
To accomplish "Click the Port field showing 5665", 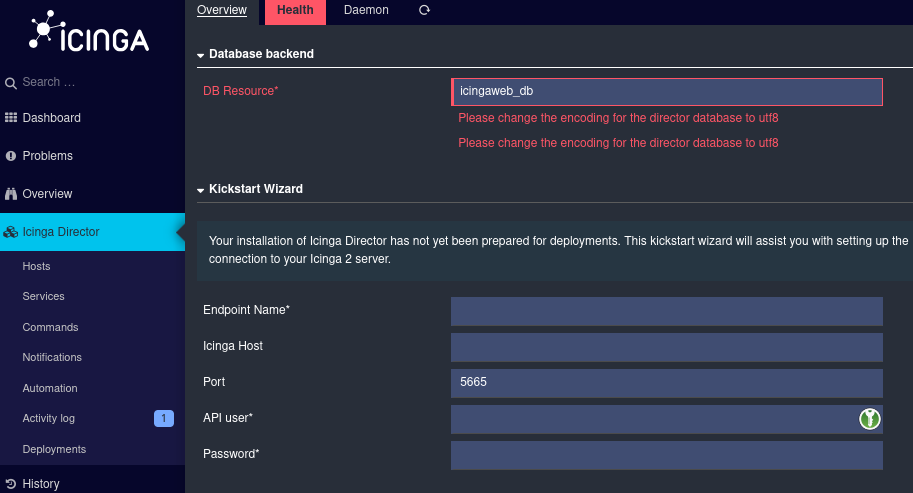I will (667, 384).
